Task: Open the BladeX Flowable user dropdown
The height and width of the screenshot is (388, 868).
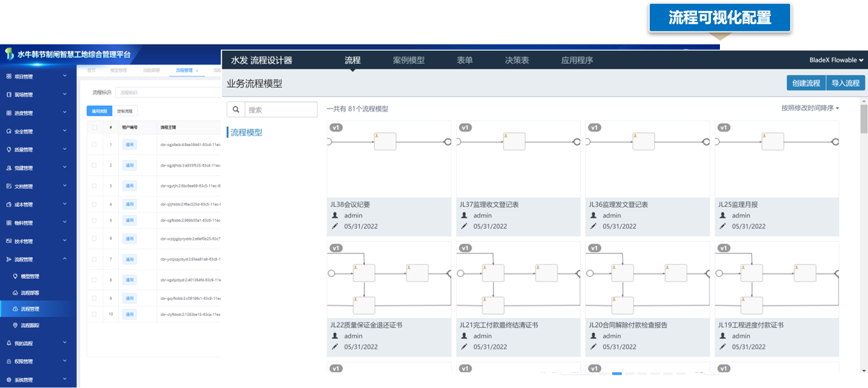Action: (x=836, y=60)
